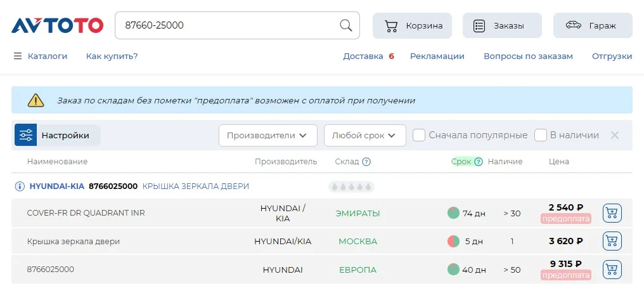Click the list icon inside Заказы
This screenshot has width=644, height=300.
pyautogui.click(x=479, y=26)
